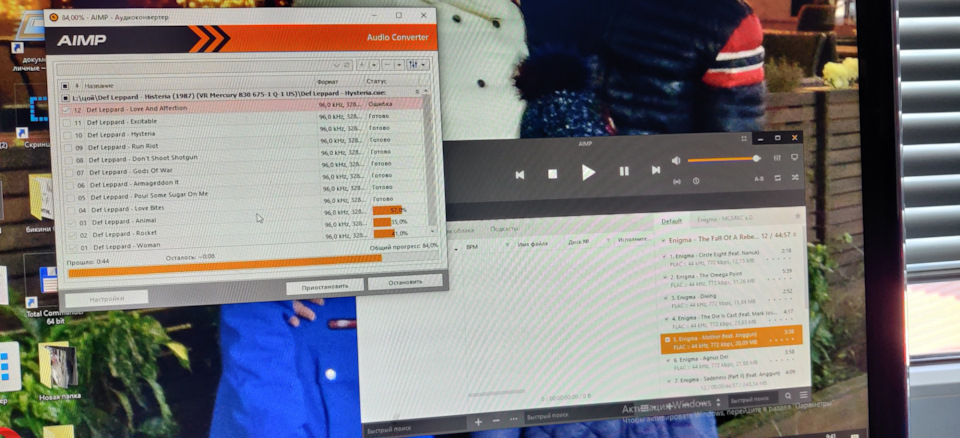960x438 pixels.
Task: Click the playlist search magnifier icon
Action: pos(788,396)
